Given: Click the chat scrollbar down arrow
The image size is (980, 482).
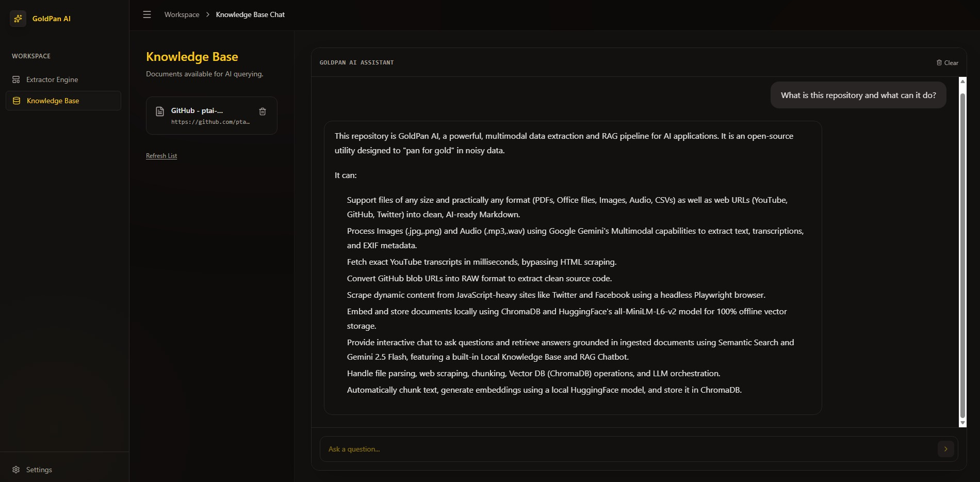Looking at the screenshot, I should 962,423.
